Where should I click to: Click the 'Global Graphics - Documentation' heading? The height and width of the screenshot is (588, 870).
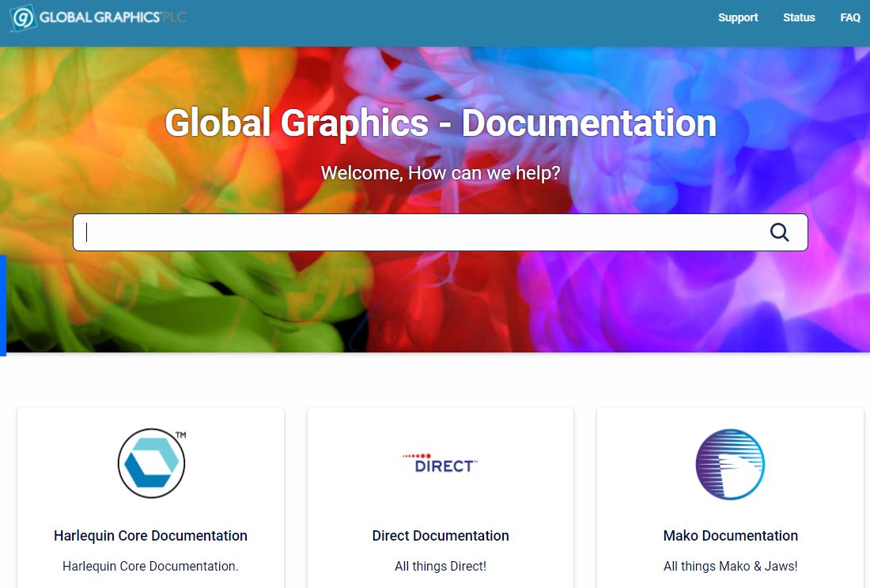441,123
